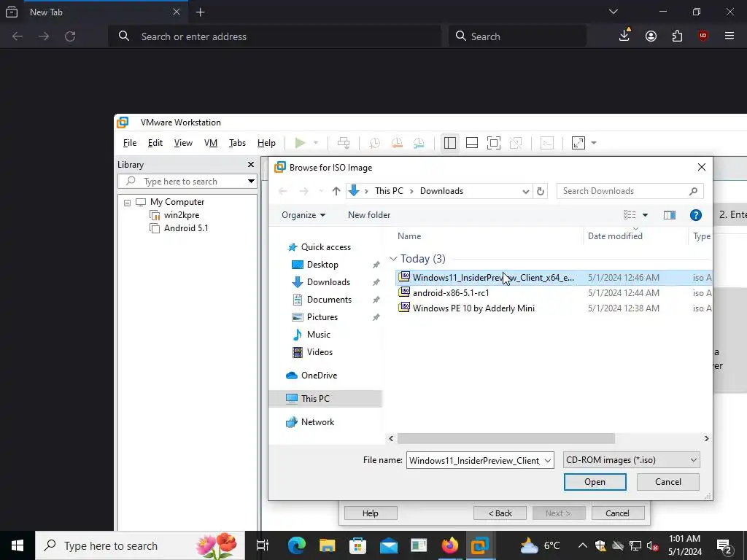Click the wizard's < Back button
Screen dimensions: 747x560
click(500, 513)
